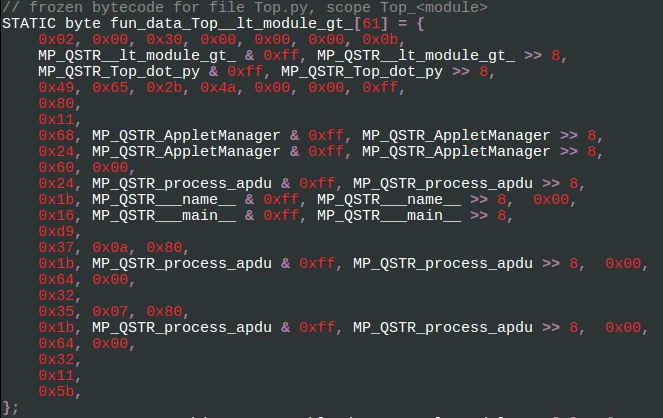Click the 0x07 byte value
The image size is (663, 418).
pos(110,312)
